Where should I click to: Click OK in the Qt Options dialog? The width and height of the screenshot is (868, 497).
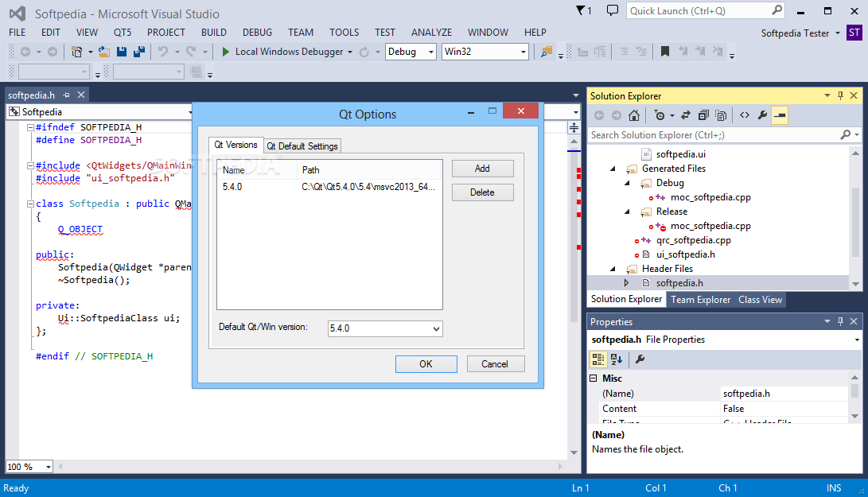click(x=426, y=363)
